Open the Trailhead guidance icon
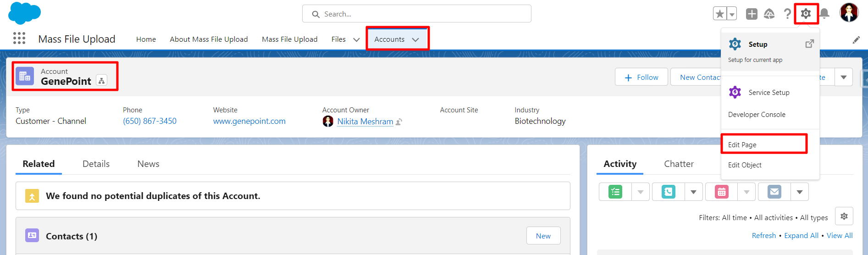The image size is (868, 255). click(x=769, y=14)
